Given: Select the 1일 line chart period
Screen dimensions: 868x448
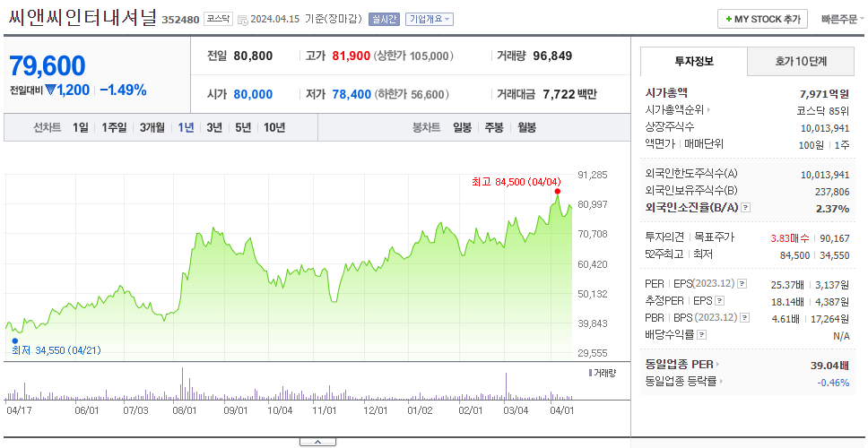Looking at the screenshot, I should 81,128.
